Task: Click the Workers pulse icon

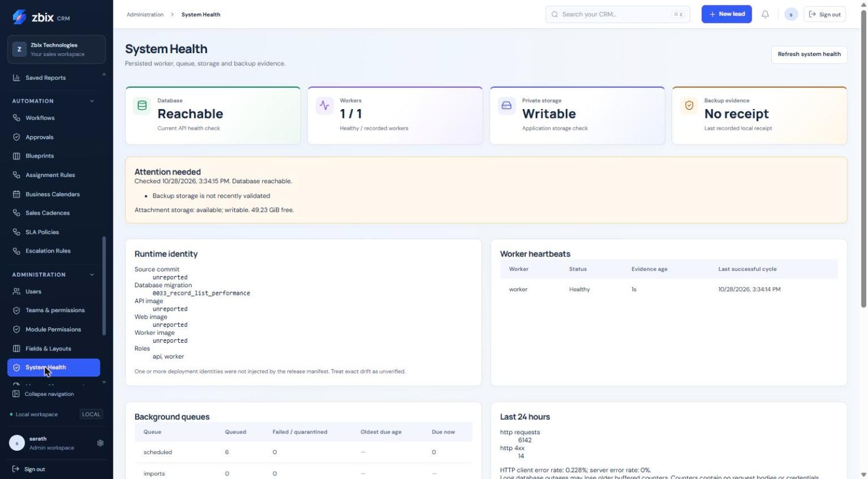Action: 325,106
